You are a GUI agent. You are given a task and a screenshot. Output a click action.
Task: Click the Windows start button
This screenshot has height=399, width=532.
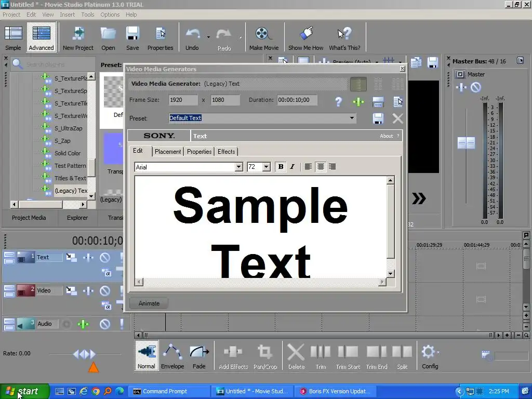click(24, 391)
